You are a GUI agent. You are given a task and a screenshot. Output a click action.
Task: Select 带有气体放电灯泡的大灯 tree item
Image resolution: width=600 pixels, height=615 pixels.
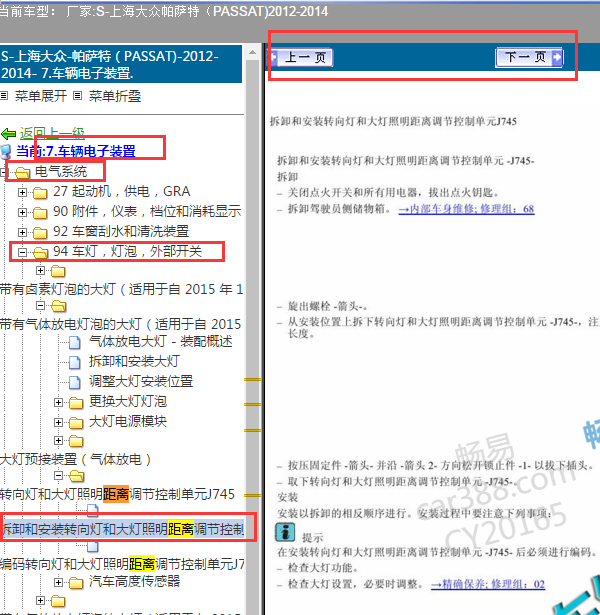click(x=120, y=324)
